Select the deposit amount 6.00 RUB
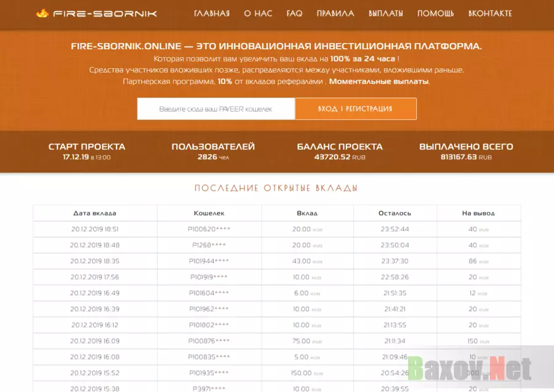 (x=307, y=293)
